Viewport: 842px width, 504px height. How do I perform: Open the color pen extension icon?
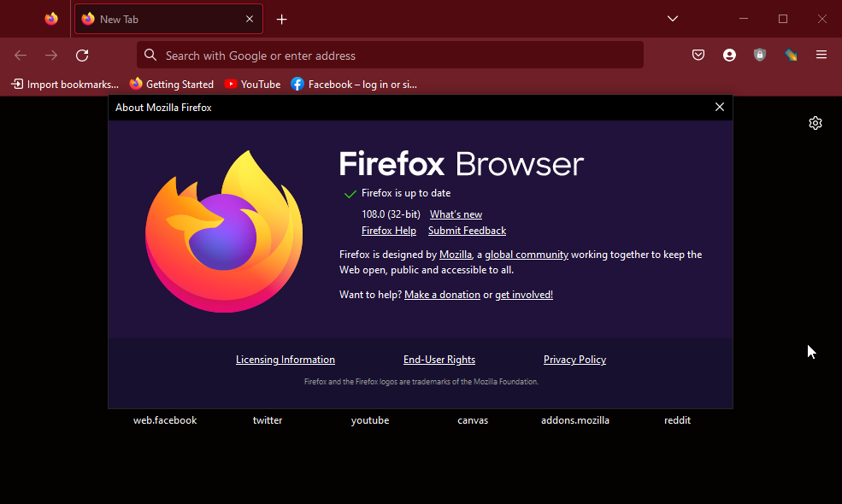(791, 55)
